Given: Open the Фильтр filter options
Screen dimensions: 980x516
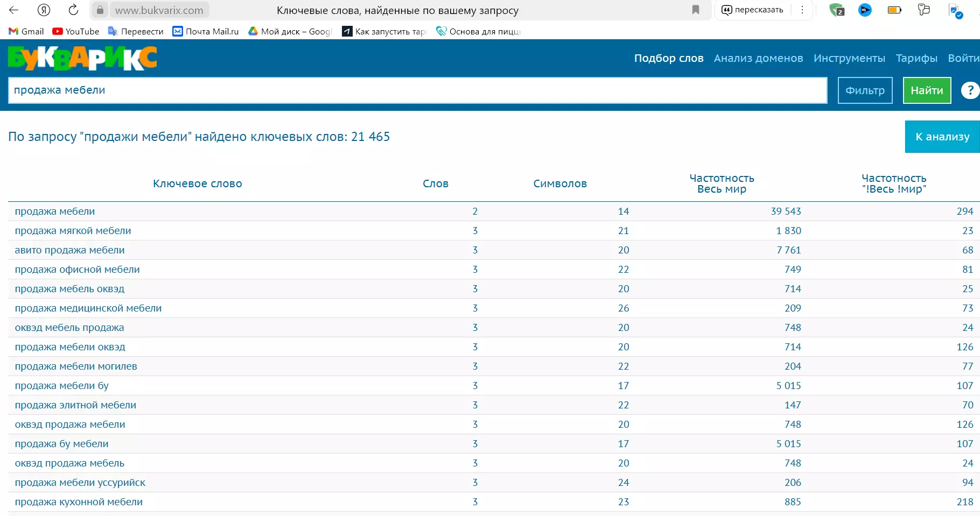Looking at the screenshot, I should click(865, 90).
